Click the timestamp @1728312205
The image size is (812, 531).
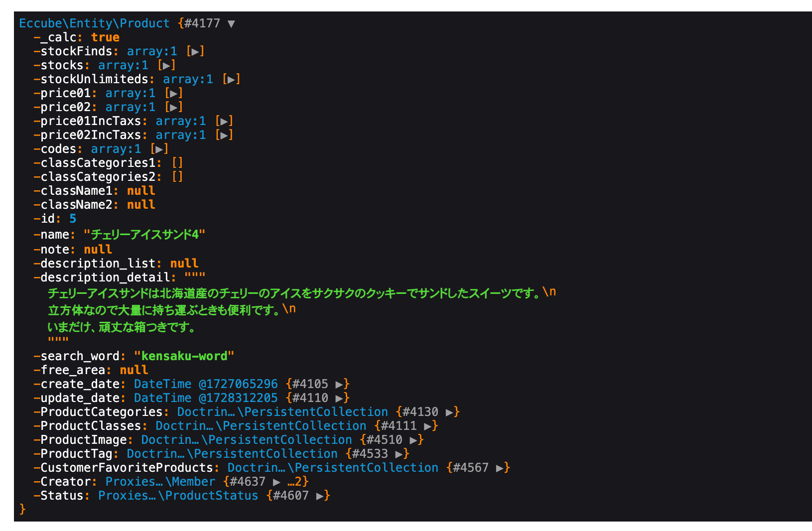point(238,398)
